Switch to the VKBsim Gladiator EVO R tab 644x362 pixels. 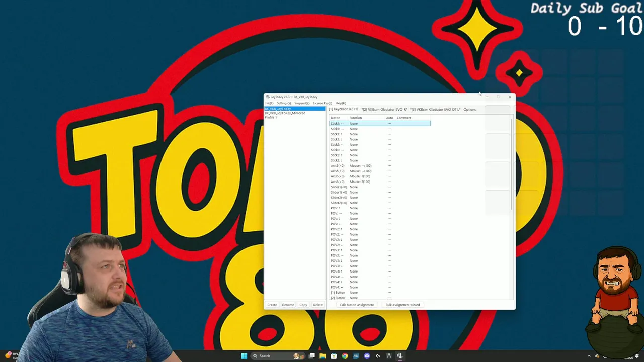click(384, 109)
